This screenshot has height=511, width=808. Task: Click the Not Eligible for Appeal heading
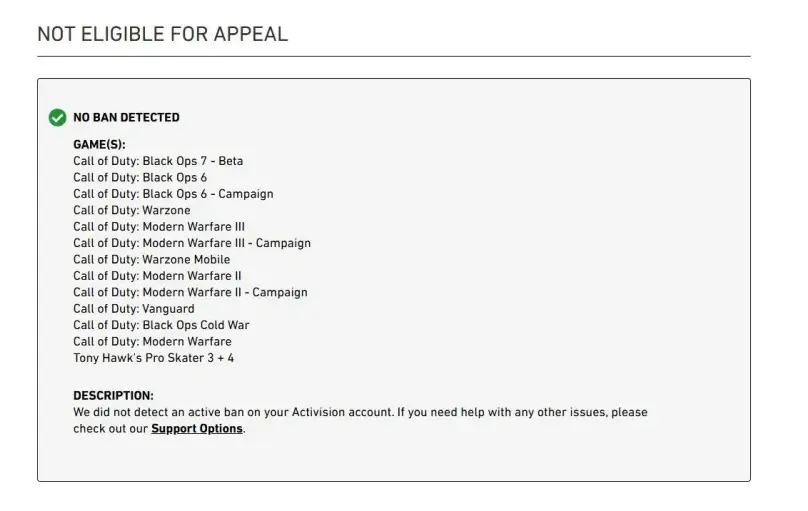point(162,34)
